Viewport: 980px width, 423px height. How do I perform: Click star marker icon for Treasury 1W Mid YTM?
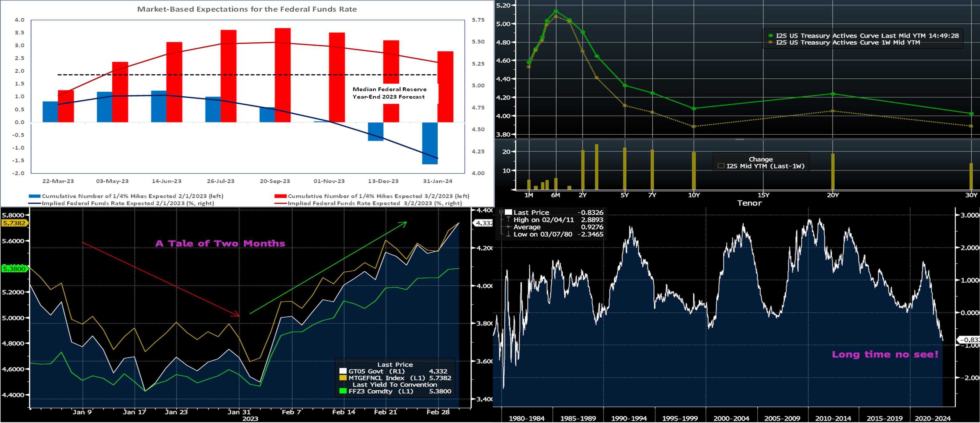[770, 42]
